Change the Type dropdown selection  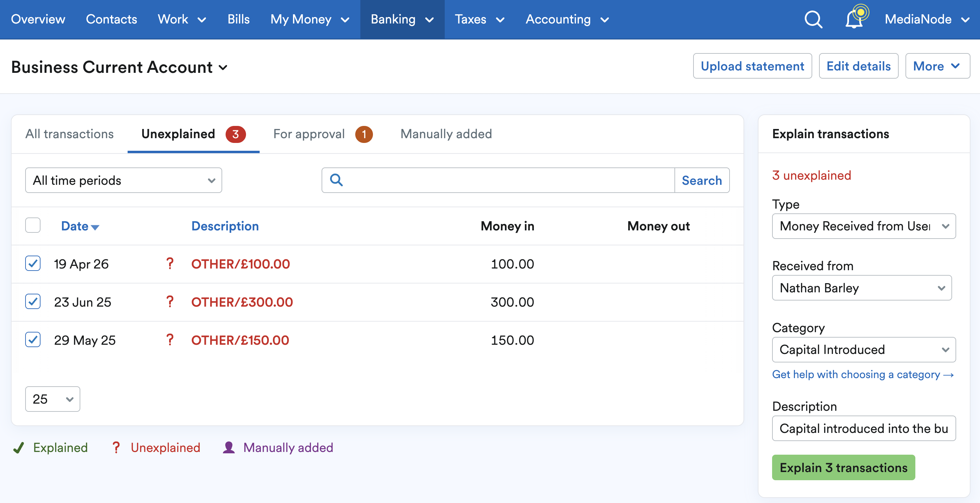[864, 226]
